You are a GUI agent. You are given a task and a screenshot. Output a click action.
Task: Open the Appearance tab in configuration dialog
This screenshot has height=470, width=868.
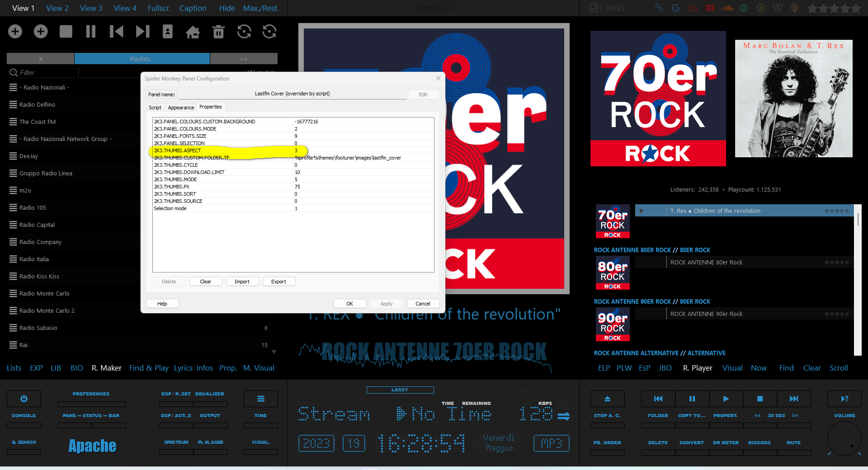click(181, 108)
